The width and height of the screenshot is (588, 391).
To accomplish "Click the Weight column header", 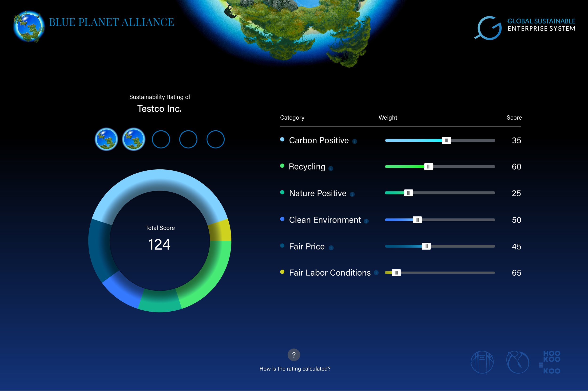I will coord(388,118).
